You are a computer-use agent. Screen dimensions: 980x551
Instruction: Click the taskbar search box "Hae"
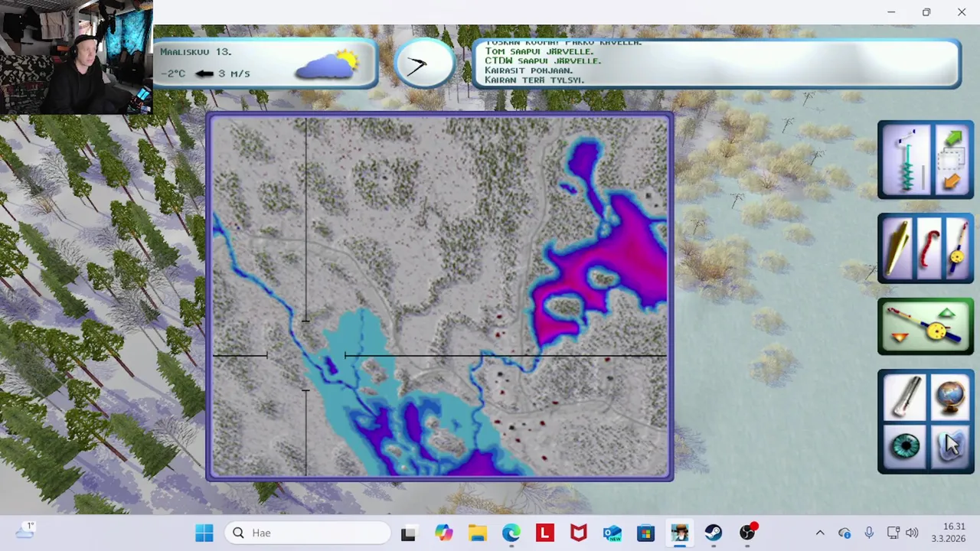(308, 533)
